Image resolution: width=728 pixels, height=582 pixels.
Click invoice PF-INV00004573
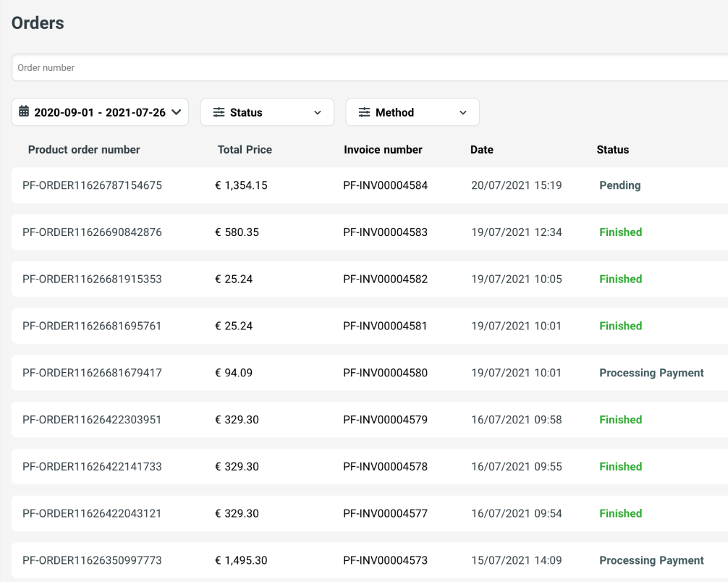coord(386,560)
